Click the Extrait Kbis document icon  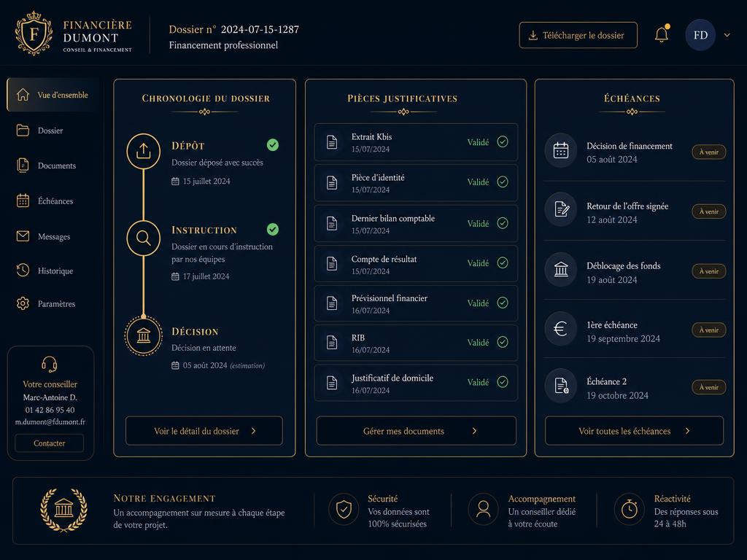[332, 142]
